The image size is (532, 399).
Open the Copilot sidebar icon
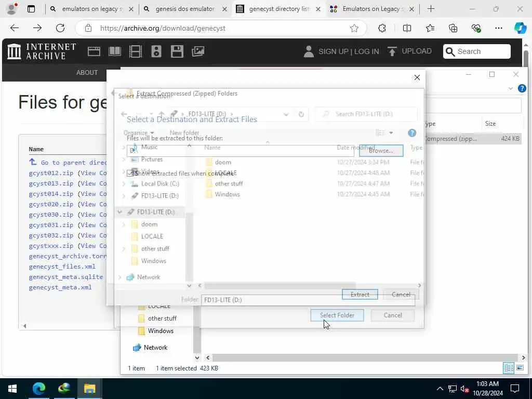[x=520, y=28]
